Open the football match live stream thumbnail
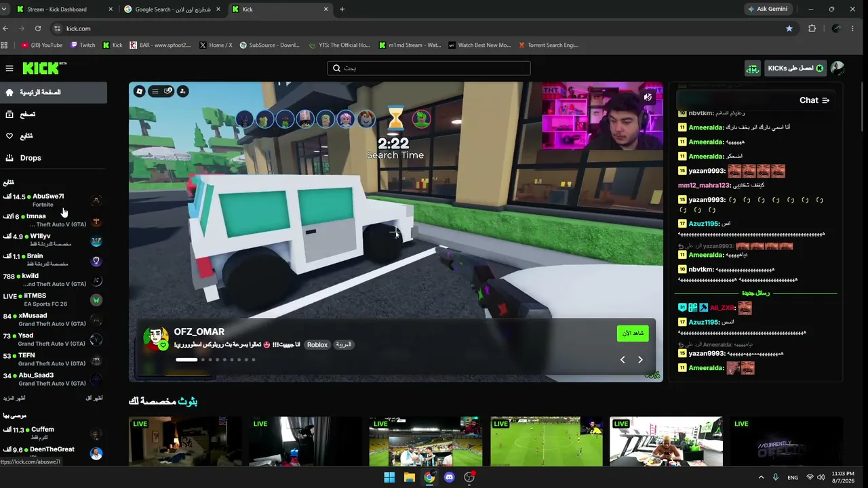Viewport: 868px width, 488px height. (x=547, y=441)
